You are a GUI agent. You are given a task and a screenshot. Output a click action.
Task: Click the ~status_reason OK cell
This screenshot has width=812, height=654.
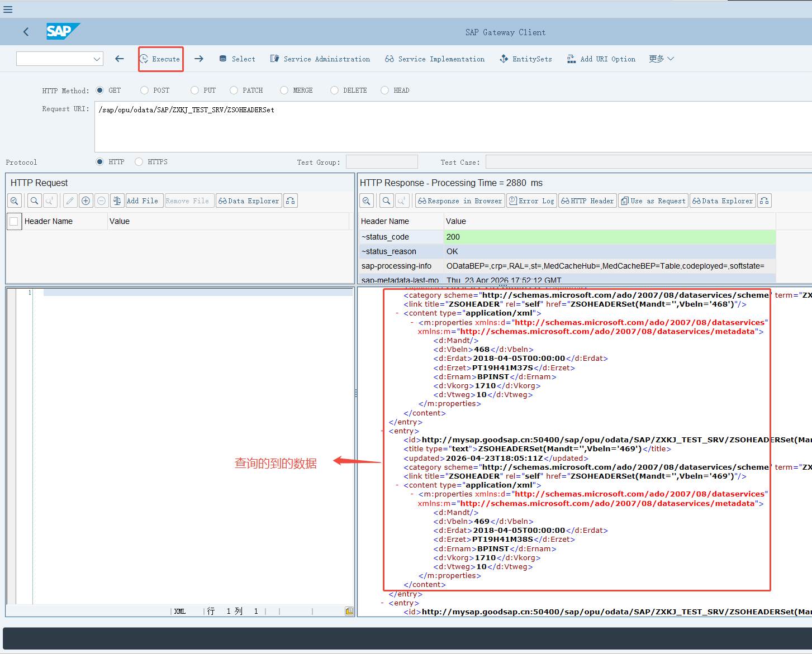coord(610,251)
